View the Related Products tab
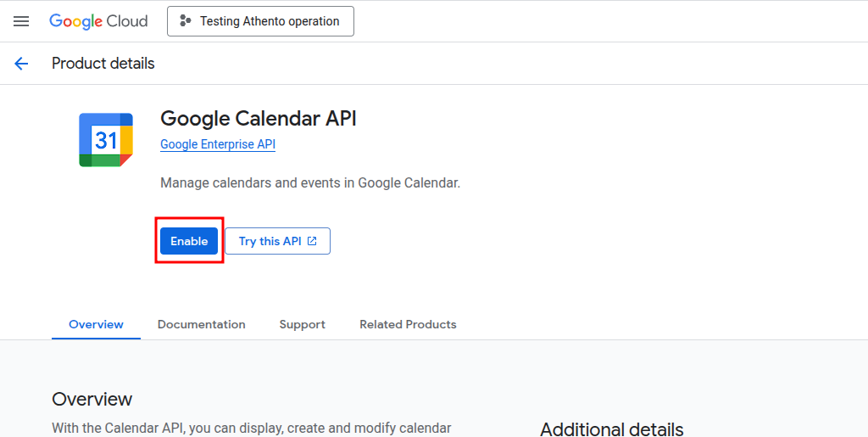Screen dimensions: 868x437 (408, 324)
